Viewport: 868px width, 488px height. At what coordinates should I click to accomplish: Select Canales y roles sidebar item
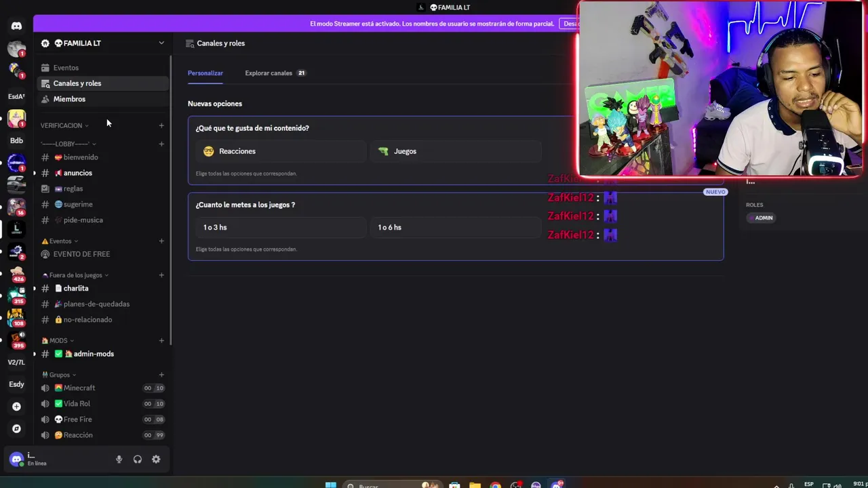(102, 83)
